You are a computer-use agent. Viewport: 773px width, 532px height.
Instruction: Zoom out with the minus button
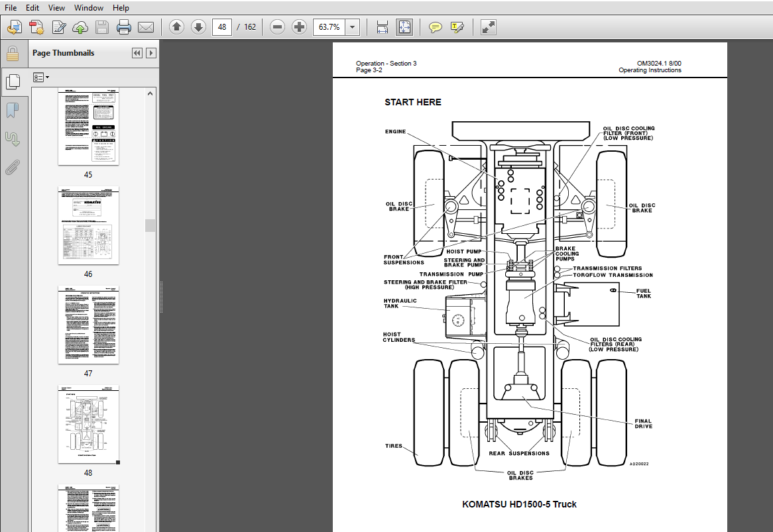point(278,27)
